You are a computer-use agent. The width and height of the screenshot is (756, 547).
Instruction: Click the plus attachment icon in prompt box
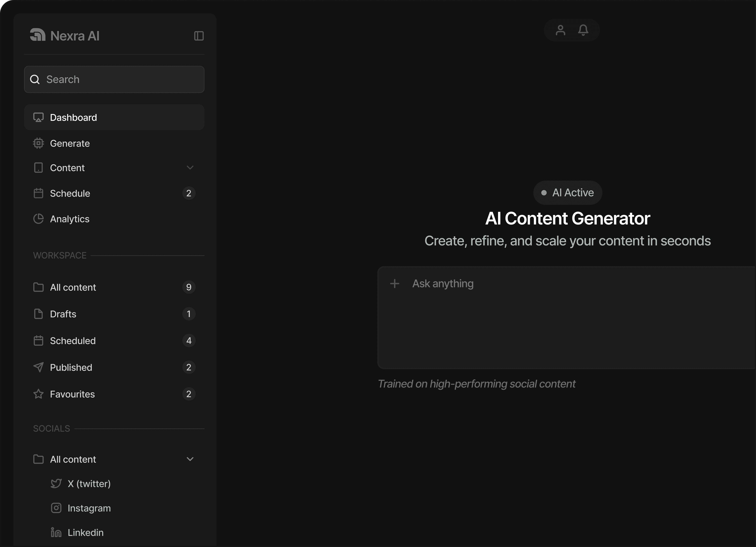pos(395,284)
